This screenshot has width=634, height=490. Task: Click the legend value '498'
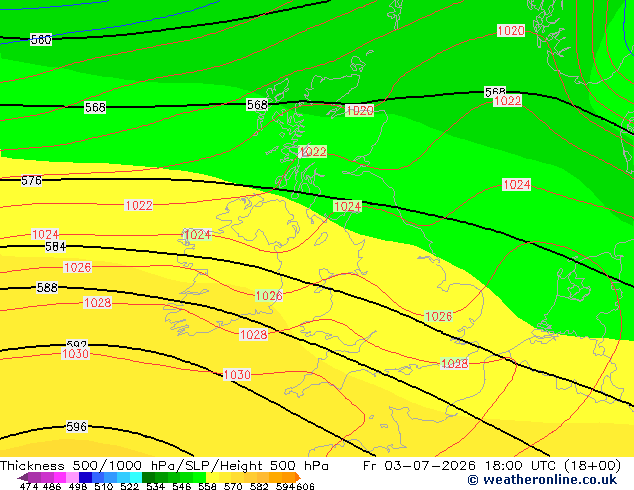click(x=78, y=486)
